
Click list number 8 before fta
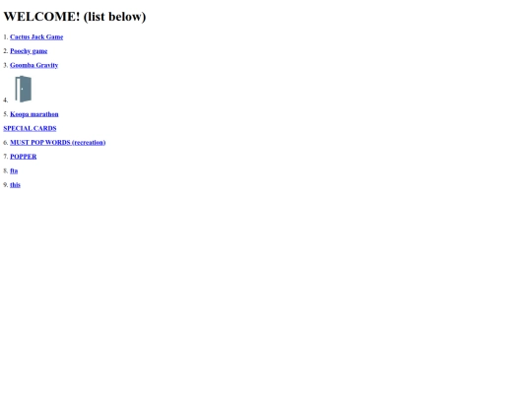[x=6, y=171]
